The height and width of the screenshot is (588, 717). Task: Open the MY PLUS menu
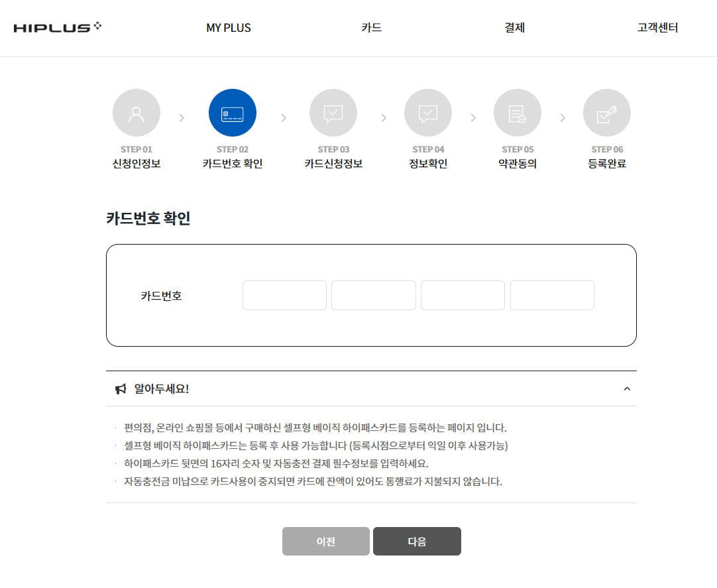[229, 28]
